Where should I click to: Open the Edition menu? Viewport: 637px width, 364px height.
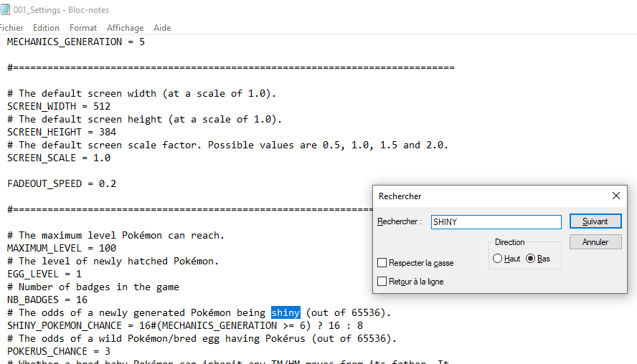pyautogui.click(x=46, y=28)
